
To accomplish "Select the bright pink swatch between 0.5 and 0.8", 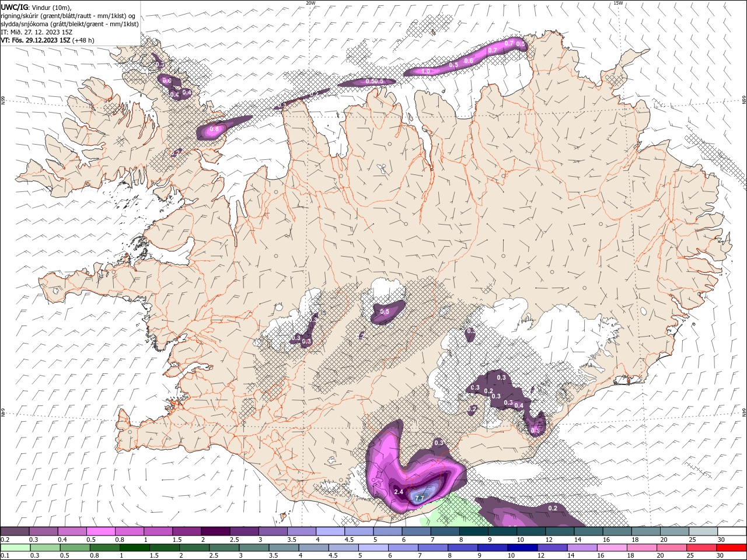I will point(100,531).
